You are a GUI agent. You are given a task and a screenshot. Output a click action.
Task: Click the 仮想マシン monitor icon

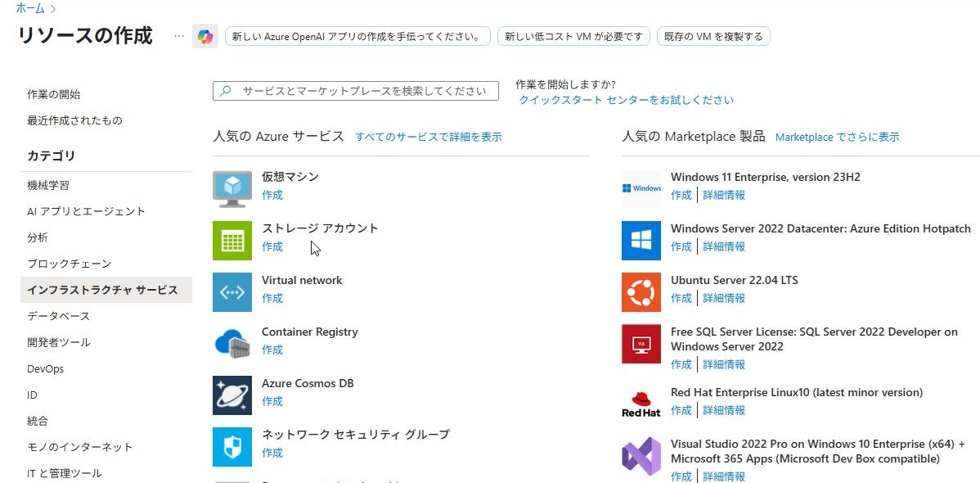point(232,189)
